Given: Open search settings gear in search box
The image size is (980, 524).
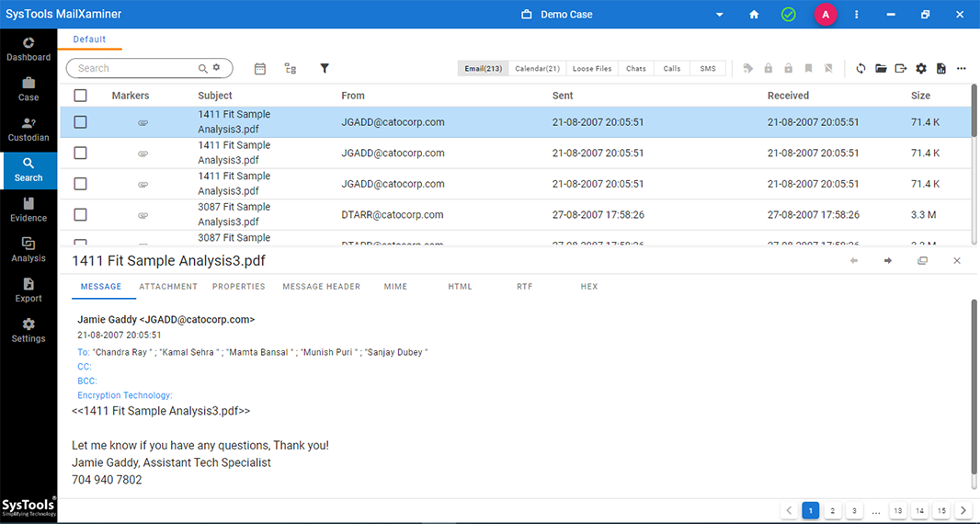Looking at the screenshot, I should pyautogui.click(x=217, y=67).
